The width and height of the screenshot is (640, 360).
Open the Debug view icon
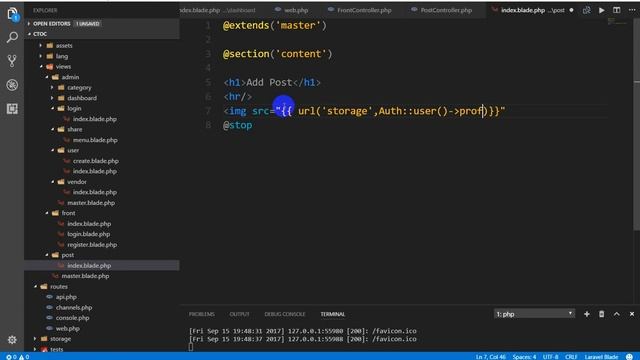[12, 85]
